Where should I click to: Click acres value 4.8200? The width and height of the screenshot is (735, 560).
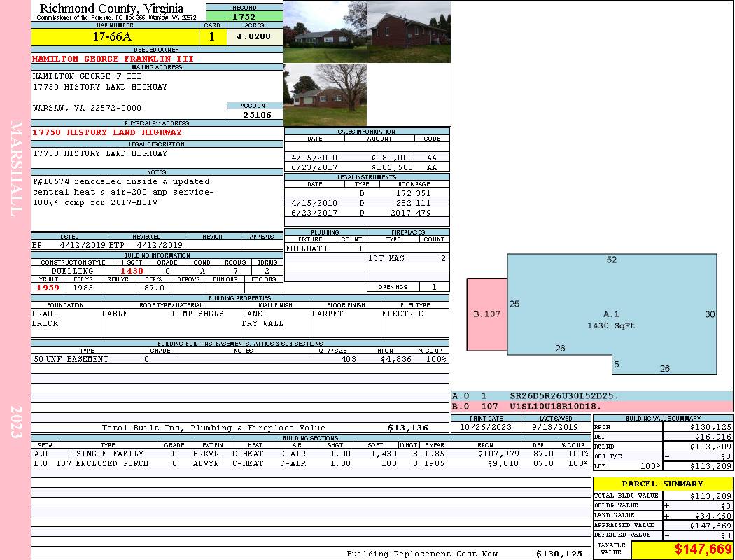pos(254,36)
